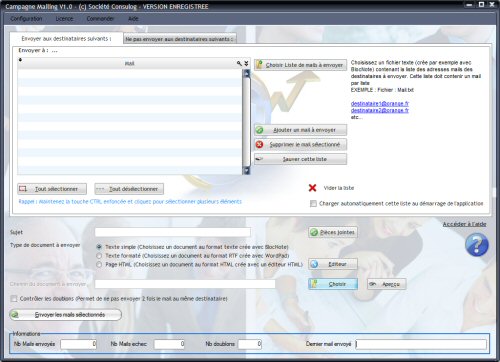Click the red X 'Vider la liste' icon
The image size is (500, 362).
pos(312,188)
